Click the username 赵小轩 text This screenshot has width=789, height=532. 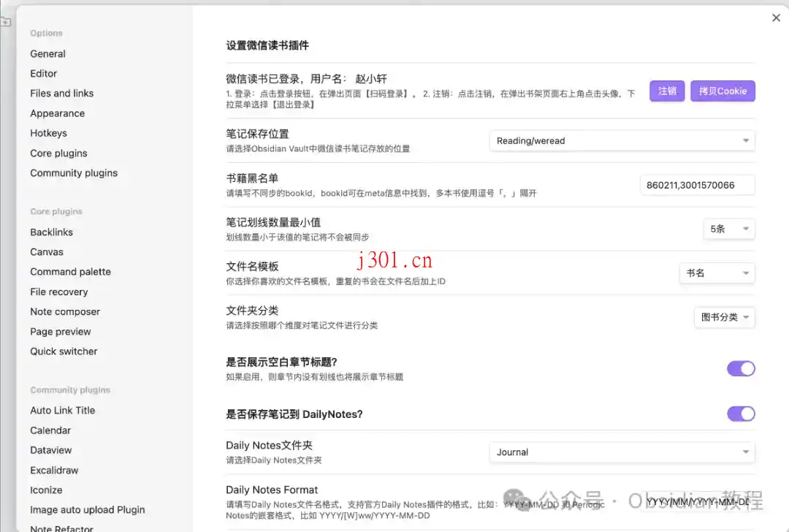tap(371, 78)
